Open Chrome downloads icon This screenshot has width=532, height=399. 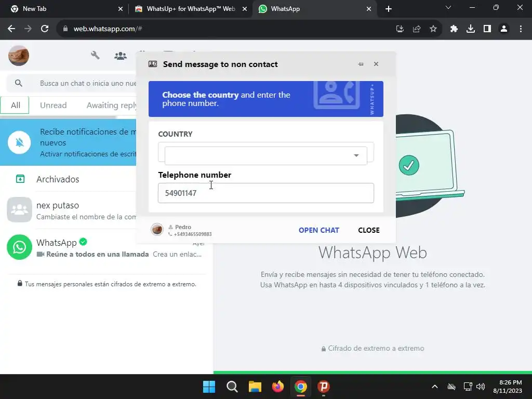pyautogui.click(x=471, y=29)
